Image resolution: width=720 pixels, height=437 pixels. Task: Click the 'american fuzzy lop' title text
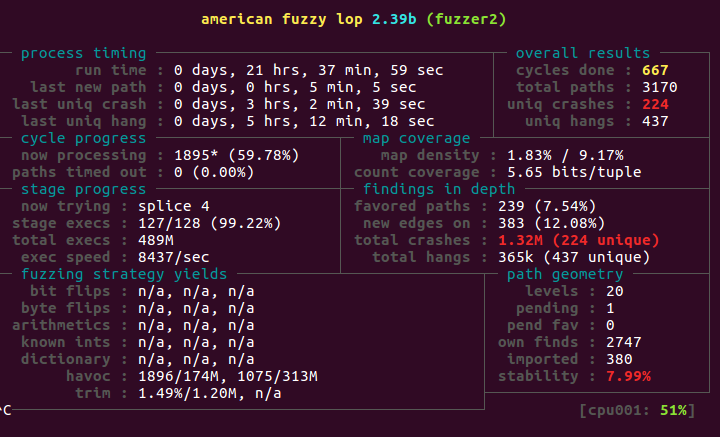tap(282, 19)
